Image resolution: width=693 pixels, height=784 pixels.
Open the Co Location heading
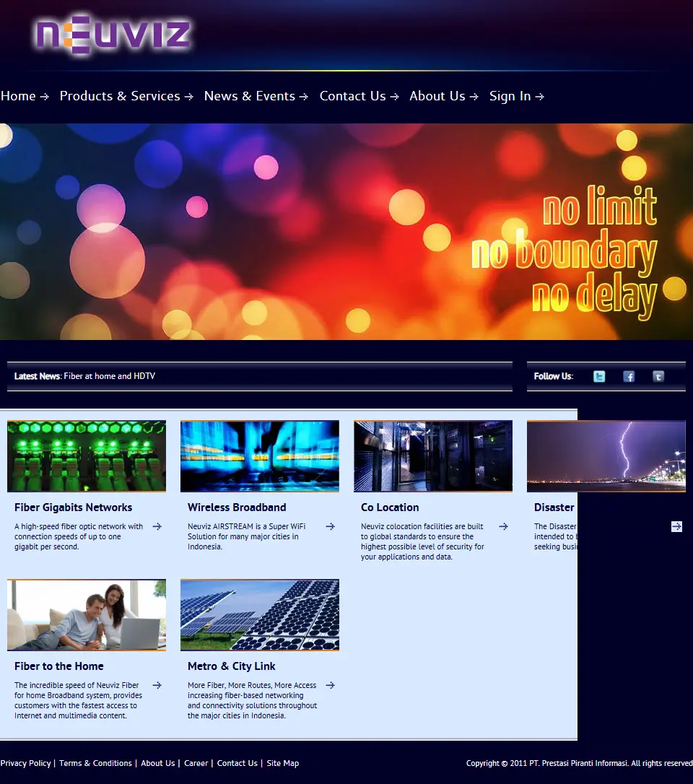pyautogui.click(x=390, y=508)
